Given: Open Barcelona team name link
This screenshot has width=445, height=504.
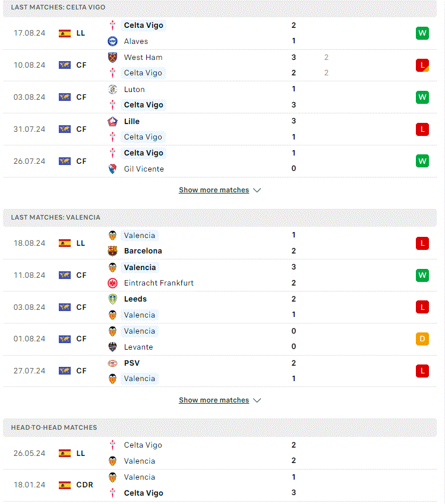Looking at the screenshot, I should (x=143, y=251).
